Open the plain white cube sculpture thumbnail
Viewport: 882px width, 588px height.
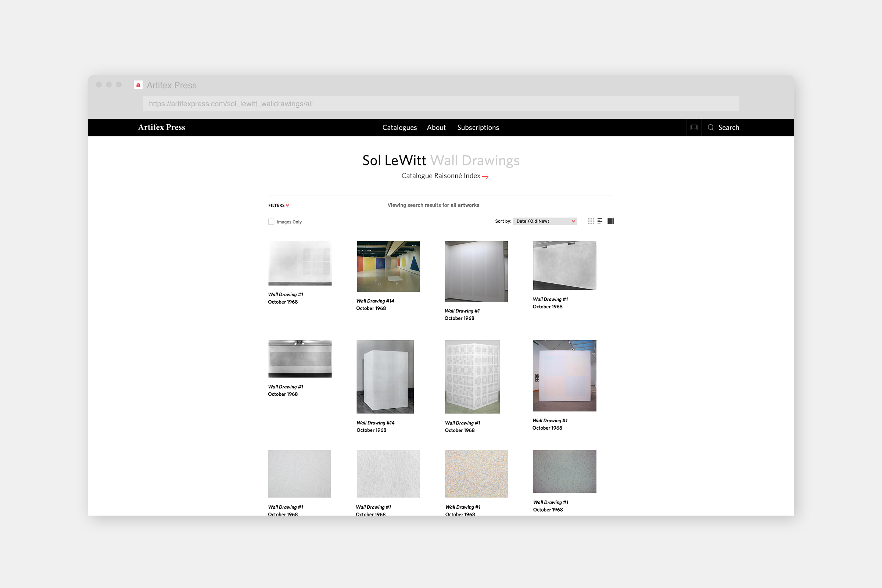(385, 377)
